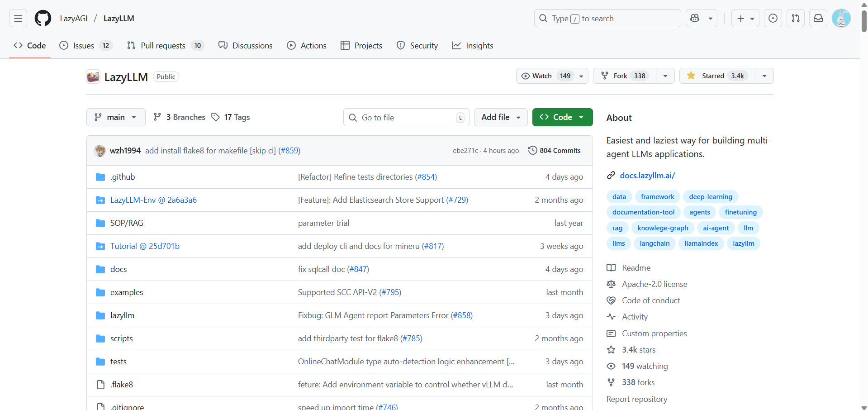
Task: Click the .flake8 file icon
Action: (100, 385)
